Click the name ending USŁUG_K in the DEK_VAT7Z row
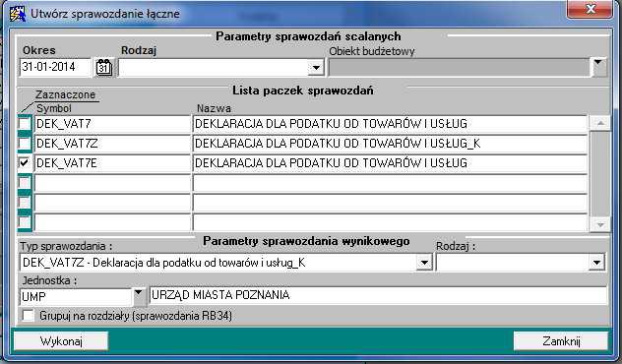 point(390,144)
